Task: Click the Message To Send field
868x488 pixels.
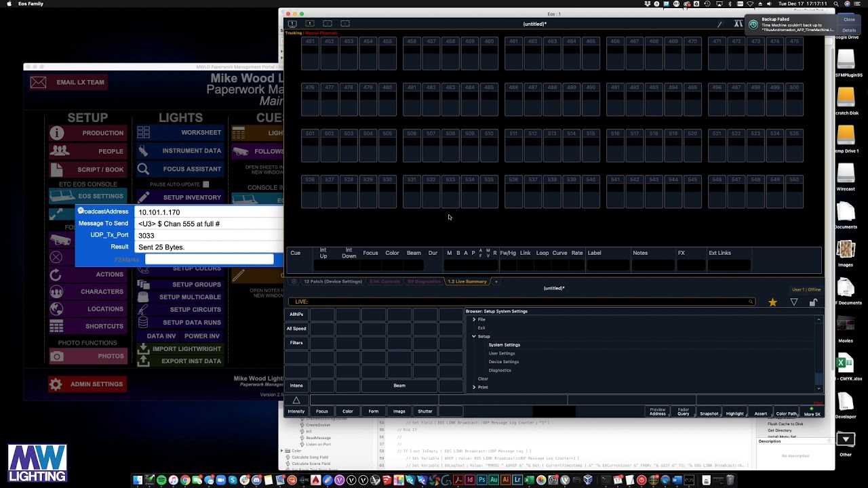Action: coord(210,224)
